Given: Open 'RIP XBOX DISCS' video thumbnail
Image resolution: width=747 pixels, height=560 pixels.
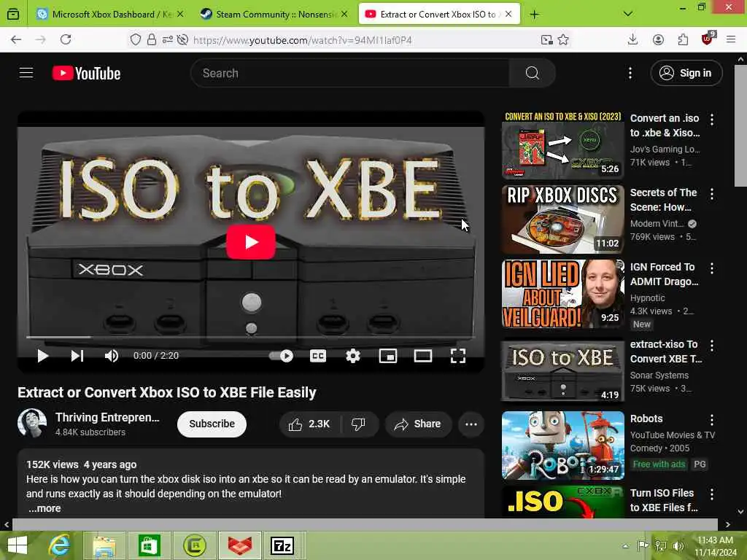Looking at the screenshot, I should pos(562,219).
